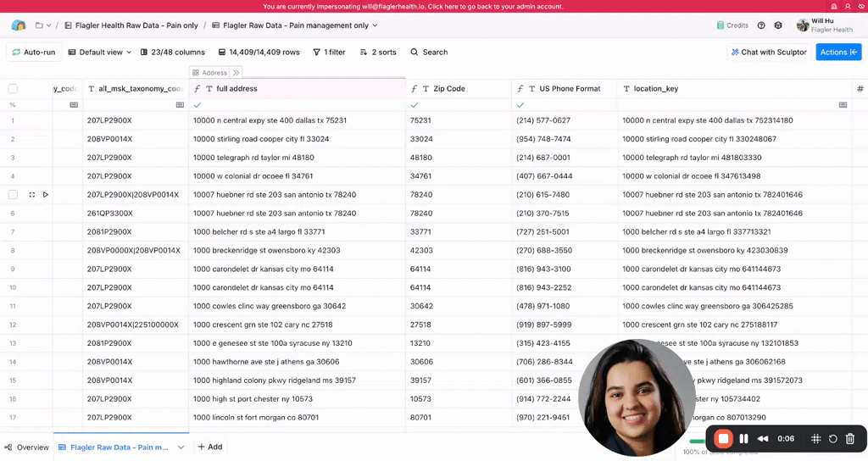Stop the screen recording with red button
Screen dimensions: 868x461
click(723, 438)
